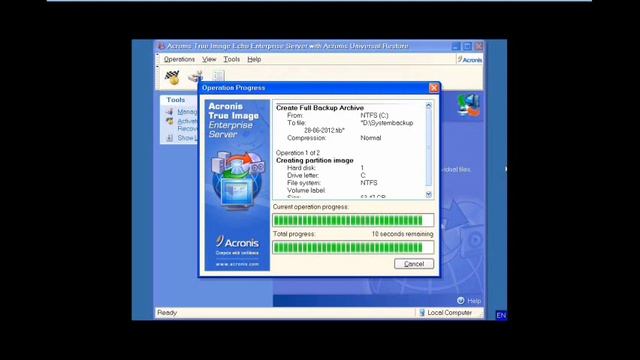Click the 'File system:' label
Image resolution: width=640 pixels, height=360 pixels.
tap(304, 183)
